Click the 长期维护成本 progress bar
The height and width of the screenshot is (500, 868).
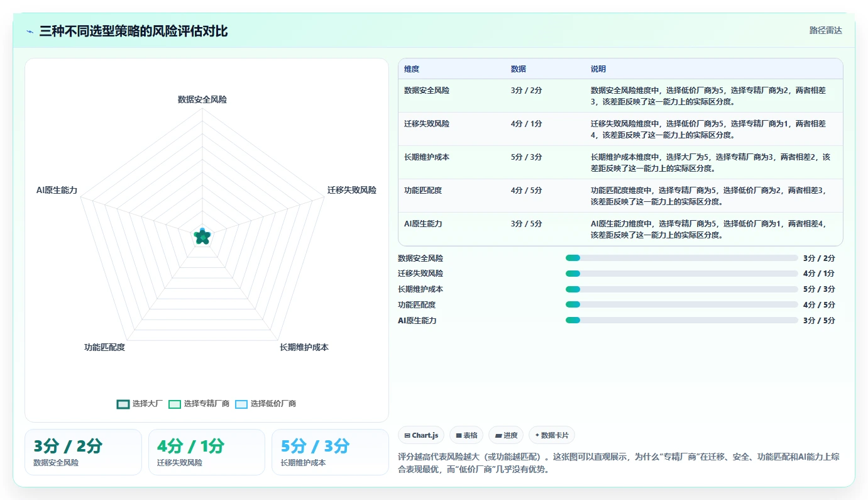pos(681,289)
